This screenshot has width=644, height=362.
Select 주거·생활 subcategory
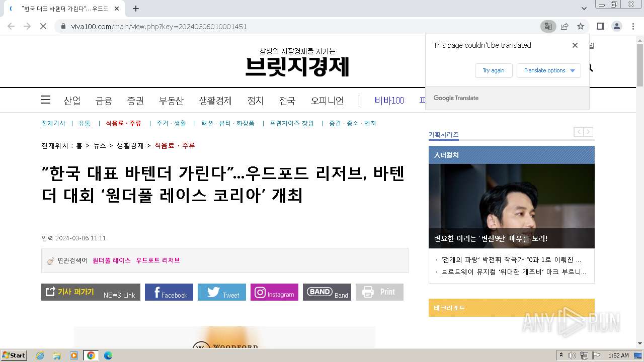click(171, 123)
